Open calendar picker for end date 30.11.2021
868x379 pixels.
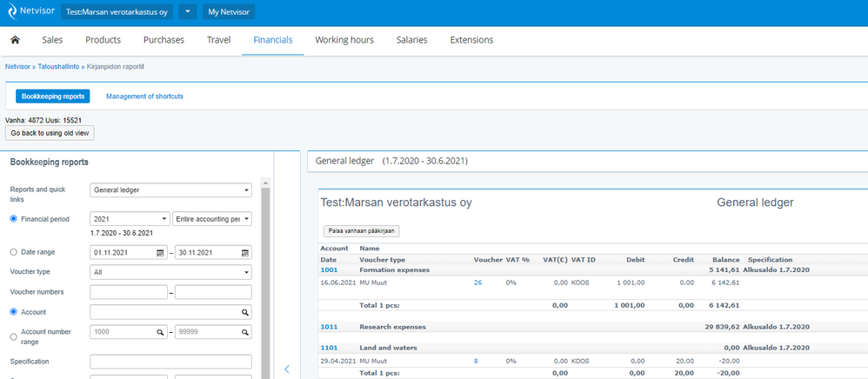(244, 252)
